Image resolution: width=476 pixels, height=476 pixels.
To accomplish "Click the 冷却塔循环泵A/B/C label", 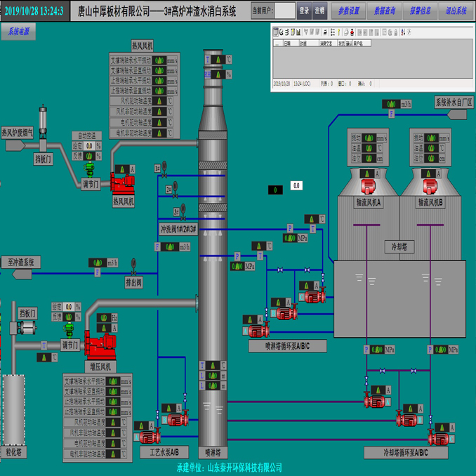I will click(x=406, y=453).
